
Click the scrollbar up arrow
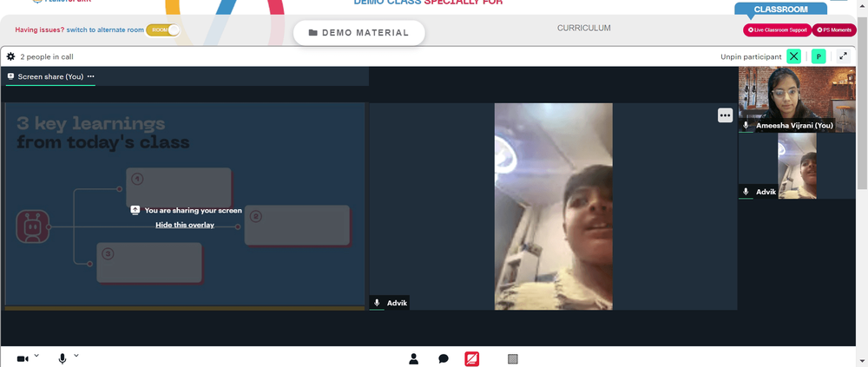click(863, 4)
